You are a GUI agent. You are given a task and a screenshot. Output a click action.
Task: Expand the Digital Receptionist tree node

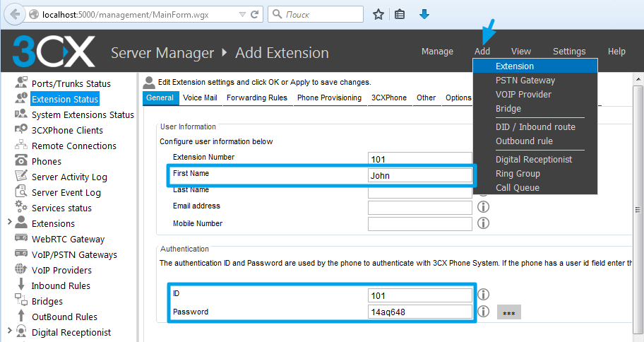[8, 332]
